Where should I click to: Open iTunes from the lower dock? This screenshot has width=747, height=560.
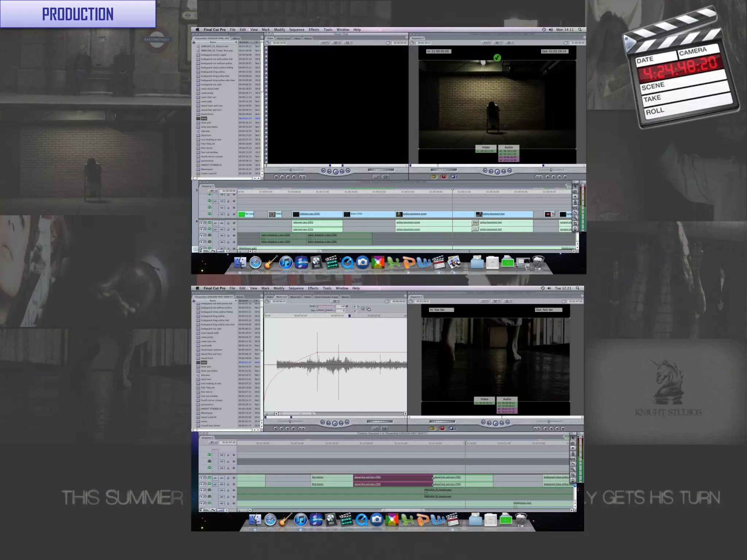pyautogui.click(x=301, y=520)
